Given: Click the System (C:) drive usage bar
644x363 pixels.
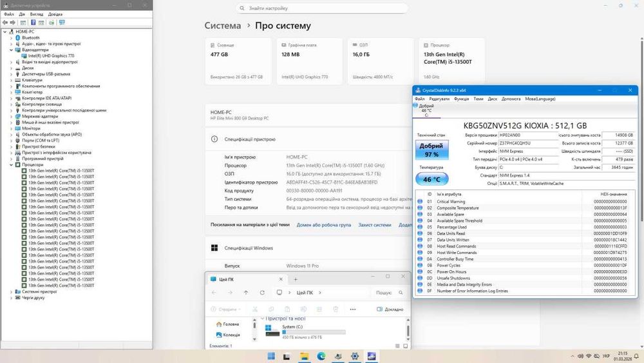Looking at the screenshot, I should click(x=314, y=332).
